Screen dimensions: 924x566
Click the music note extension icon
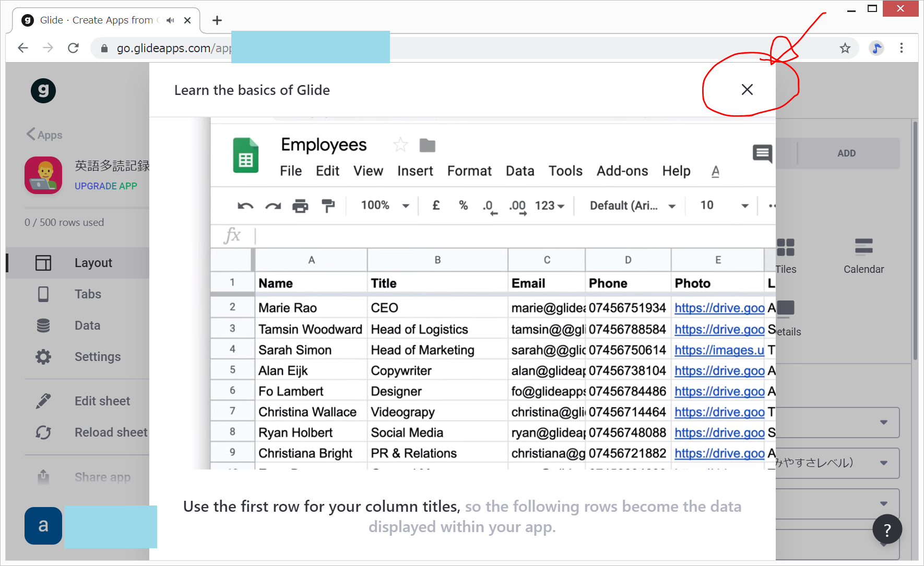[876, 49]
